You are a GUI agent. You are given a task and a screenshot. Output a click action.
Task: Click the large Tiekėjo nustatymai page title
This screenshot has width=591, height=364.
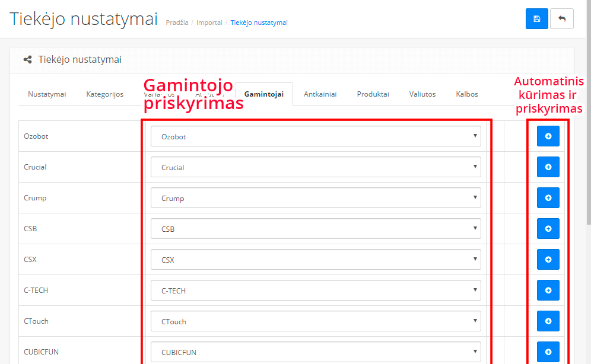84,19
